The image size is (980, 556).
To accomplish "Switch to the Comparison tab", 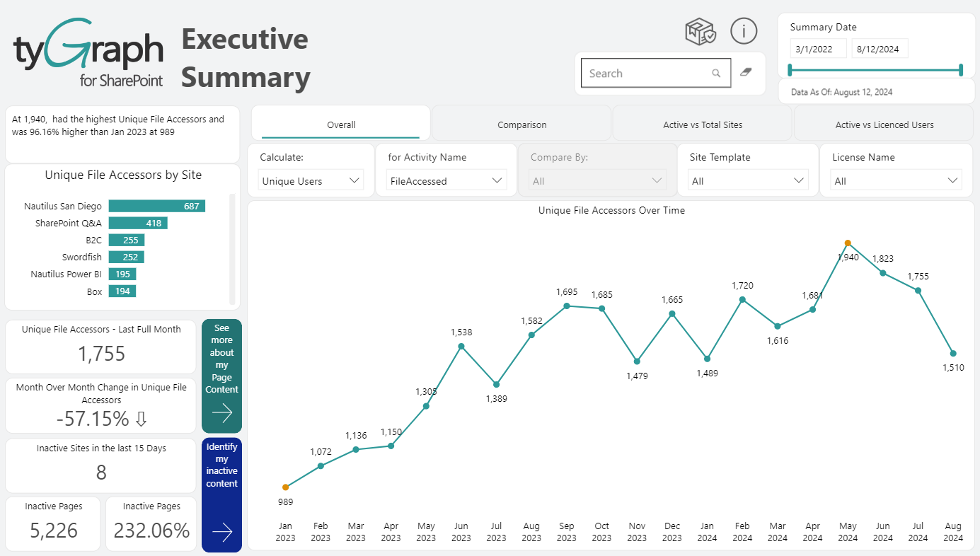I will (521, 124).
